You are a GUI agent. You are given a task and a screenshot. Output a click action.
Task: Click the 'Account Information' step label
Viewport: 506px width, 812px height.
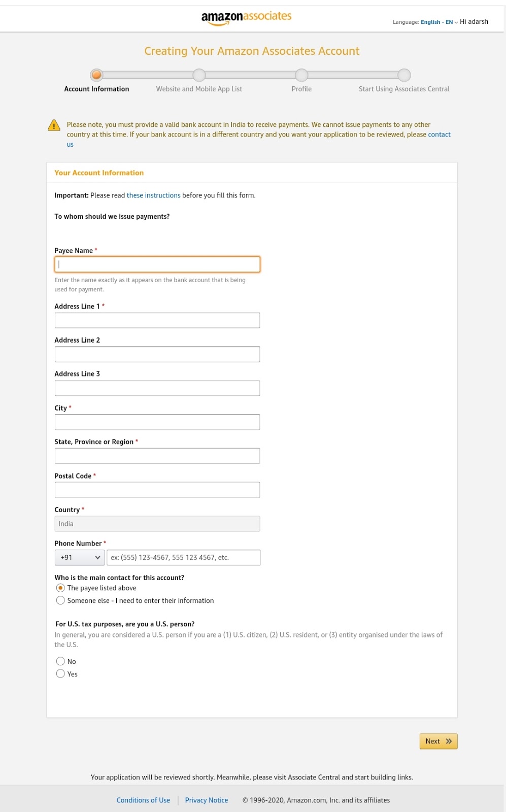click(96, 89)
